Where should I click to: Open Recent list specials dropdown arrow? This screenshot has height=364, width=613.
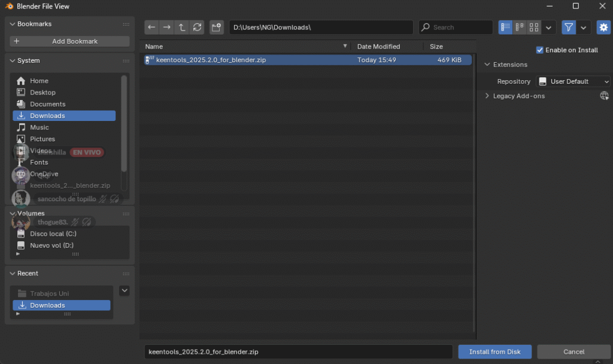(x=125, y=290)
